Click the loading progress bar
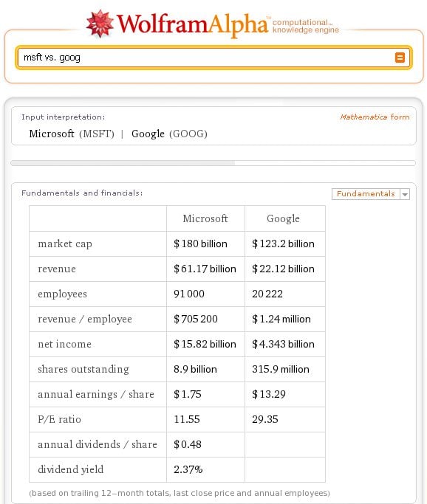Viewport: 427px width, 504px height. point(213,163)
